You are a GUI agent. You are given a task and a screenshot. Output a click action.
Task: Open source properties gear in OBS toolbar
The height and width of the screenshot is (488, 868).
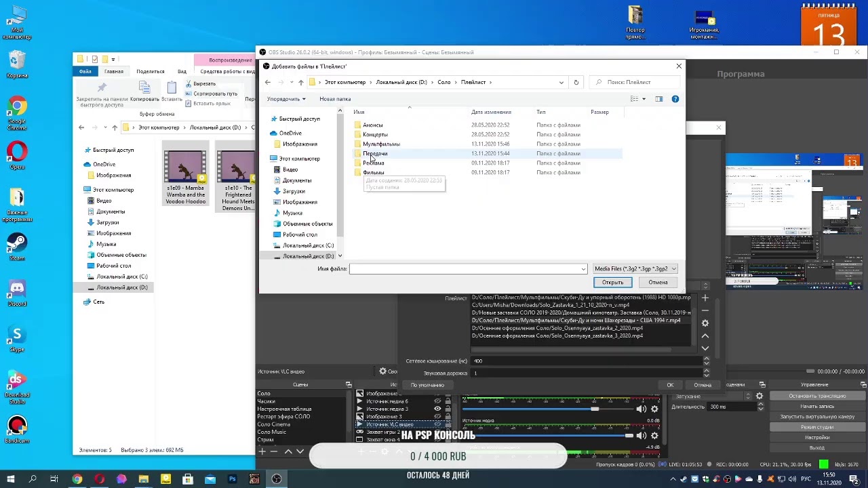coord(383,371)
